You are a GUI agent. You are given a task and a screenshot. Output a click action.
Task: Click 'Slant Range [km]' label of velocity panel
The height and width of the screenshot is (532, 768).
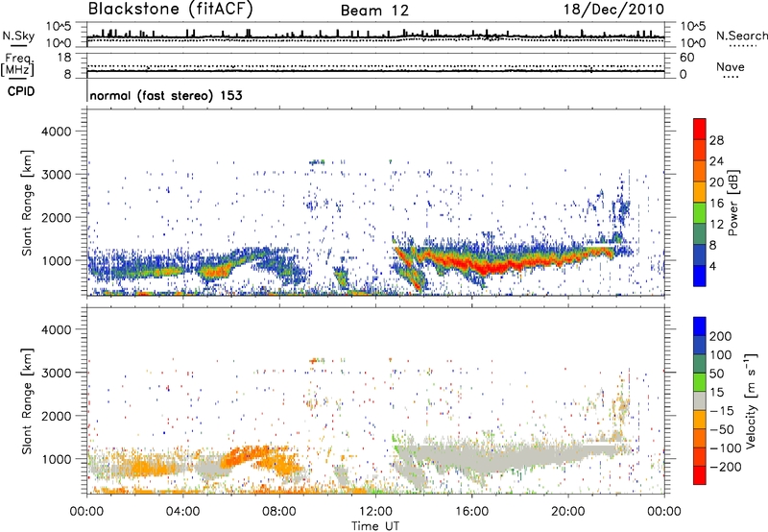[27, 401]
